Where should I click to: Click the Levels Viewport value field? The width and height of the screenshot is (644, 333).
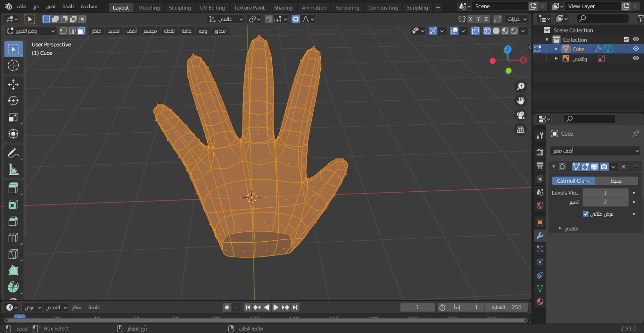click(605, 192)
